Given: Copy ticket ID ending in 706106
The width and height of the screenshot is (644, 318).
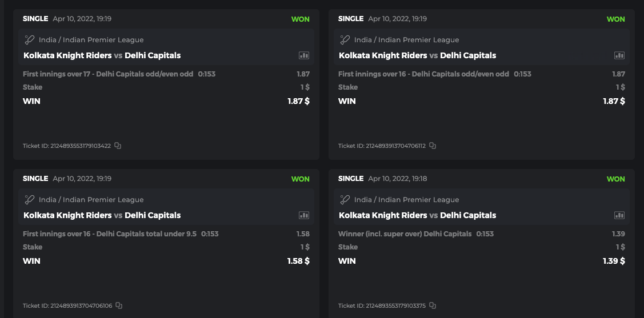Looking at the screenshot, I should (x=119, y=305).
